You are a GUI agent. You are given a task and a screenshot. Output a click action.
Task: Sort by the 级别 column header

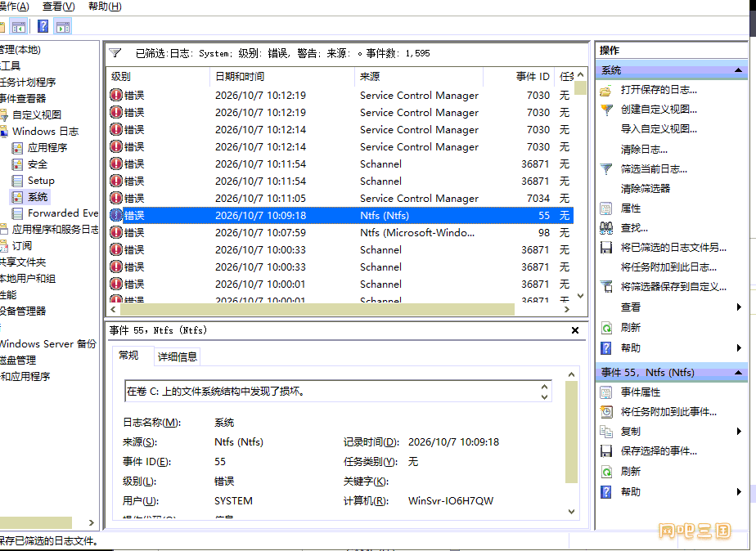pos(158,77)
